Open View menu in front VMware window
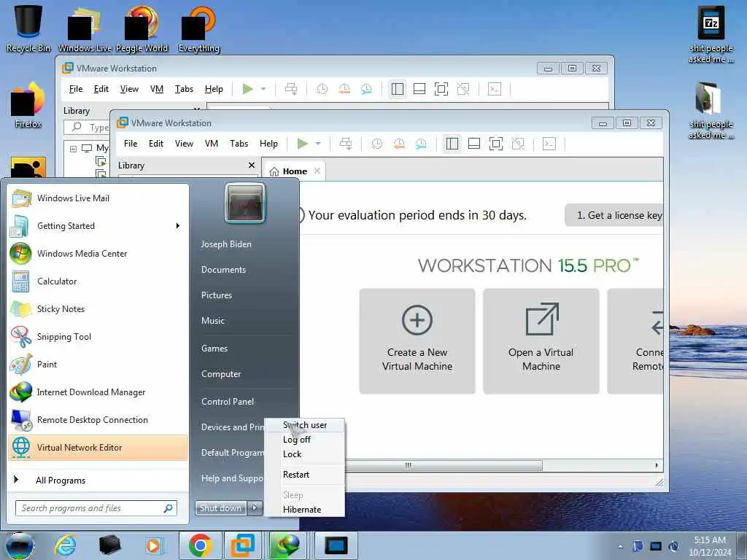This screenshot has width=747, height=560. click(x=184, y=144)
